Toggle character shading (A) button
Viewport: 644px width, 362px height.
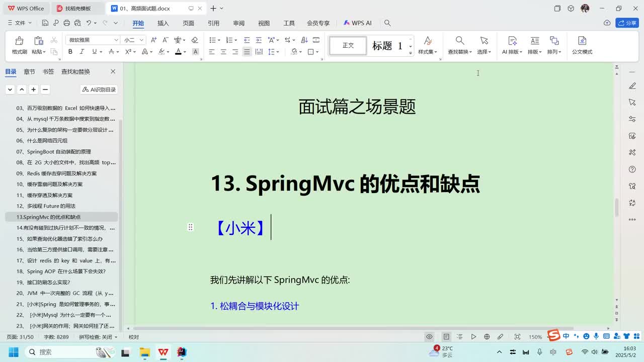click(x=196, y=52)
